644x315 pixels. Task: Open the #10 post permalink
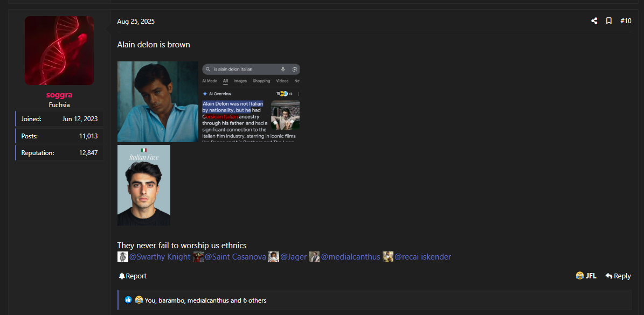tap(626, 21)
